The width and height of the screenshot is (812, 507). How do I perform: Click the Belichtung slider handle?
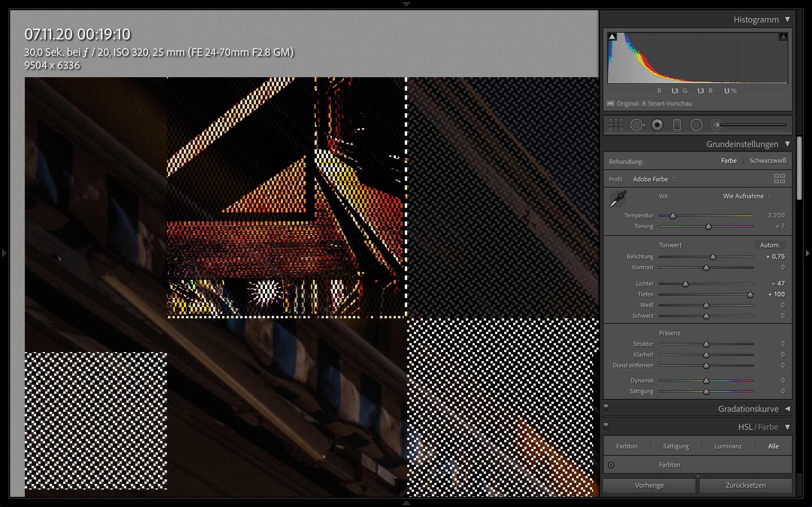pos(713,257)
